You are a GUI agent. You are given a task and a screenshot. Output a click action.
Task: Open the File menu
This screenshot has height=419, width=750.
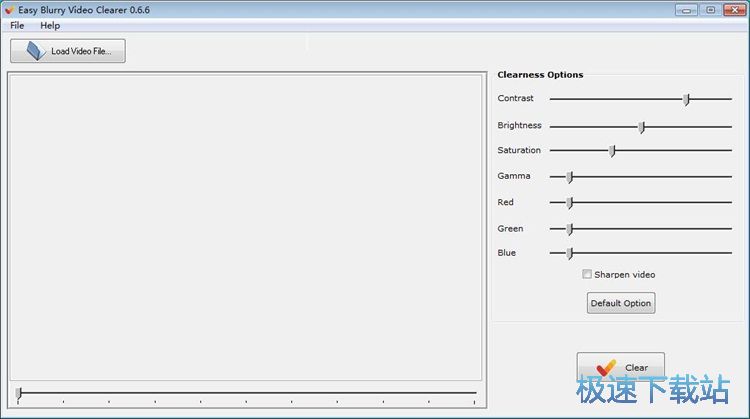tap(17, 25)
